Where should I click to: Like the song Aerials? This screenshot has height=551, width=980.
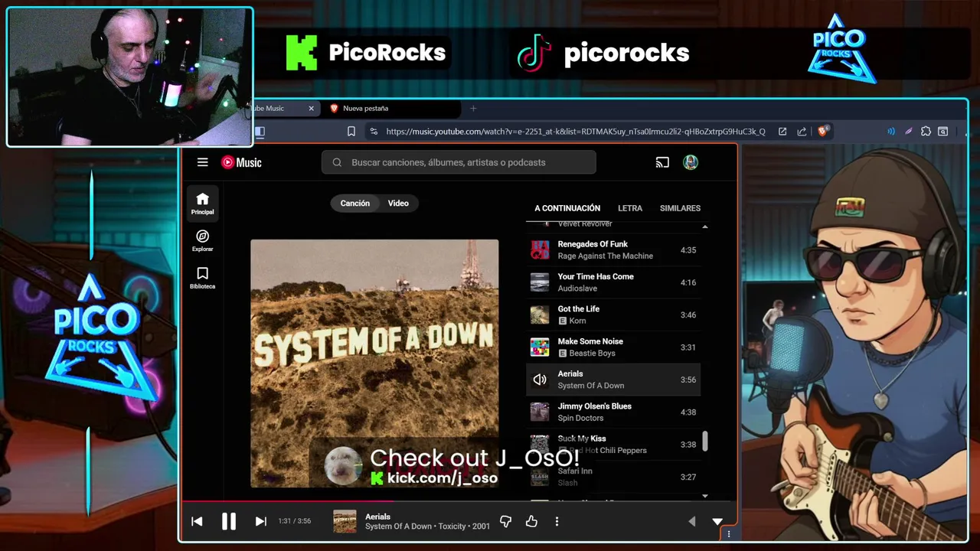pos(531,521)
